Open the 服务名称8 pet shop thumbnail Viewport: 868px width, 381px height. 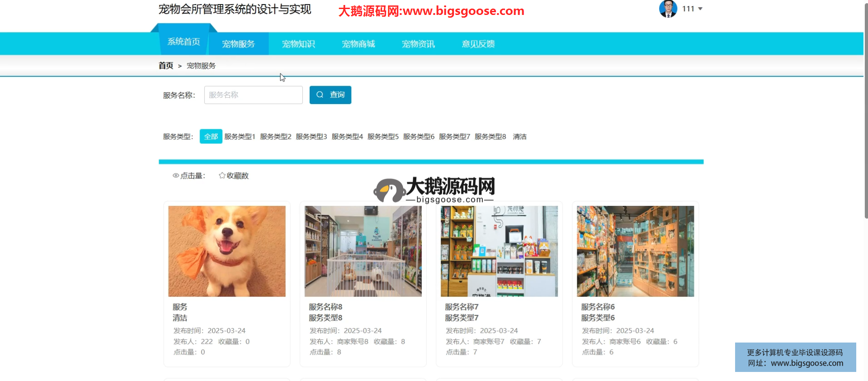(x=363, y=251)
